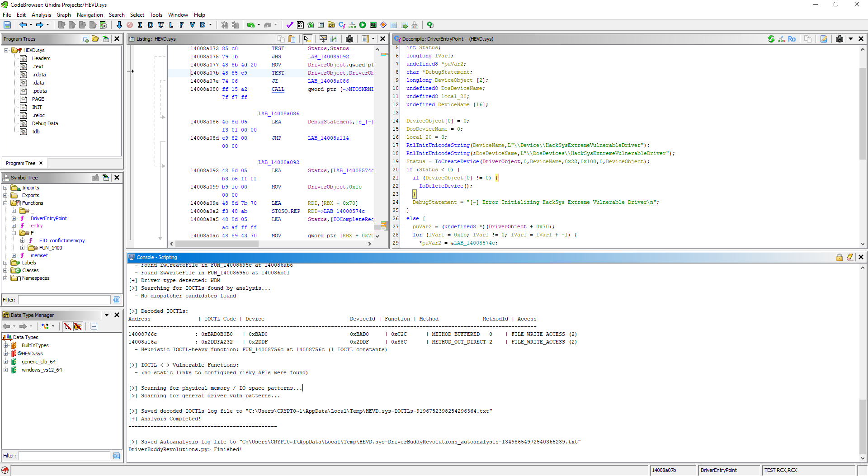Image resolution: width=868 pixels, height=476 pixels.
Task: Expand the Imports folder in Symbol Tree
Action: [x=5, y=188]
